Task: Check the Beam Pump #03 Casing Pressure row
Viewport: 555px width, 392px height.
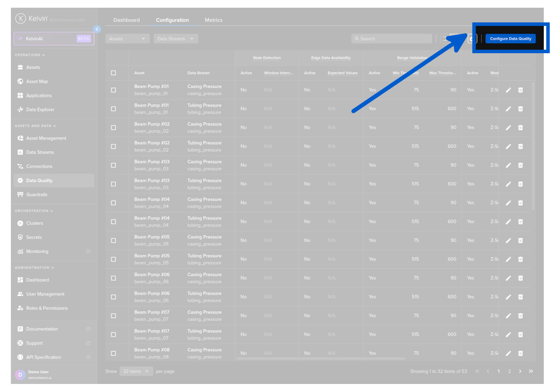Action: pos(114,165)
